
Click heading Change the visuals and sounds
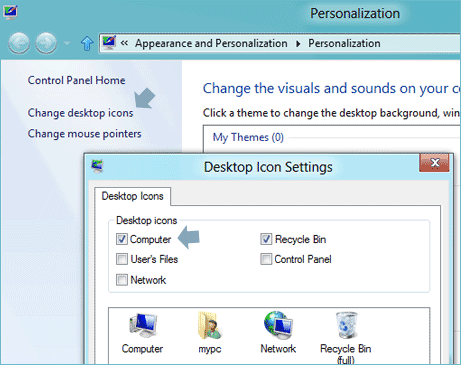coord(332,88)
